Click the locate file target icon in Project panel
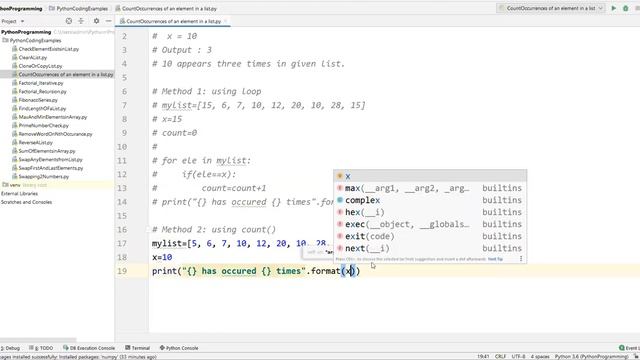This screenshot has height=360, width=640. click(x=69, y=21)
